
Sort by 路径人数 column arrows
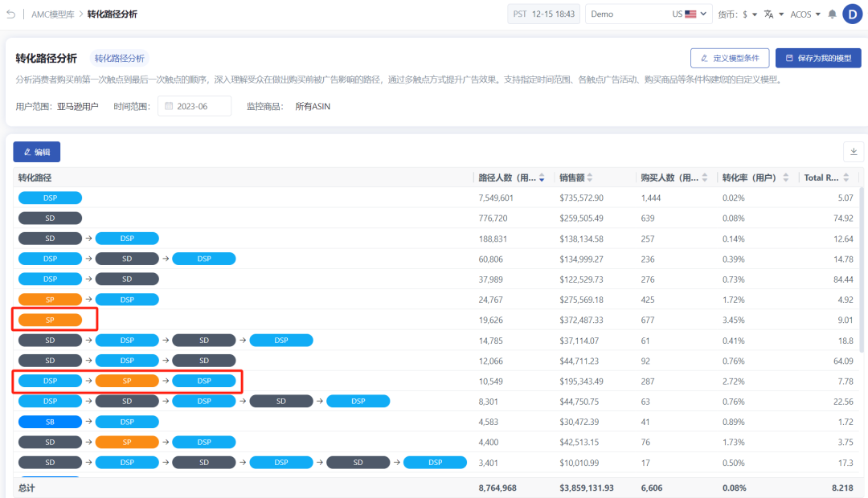tap(542, 178)
